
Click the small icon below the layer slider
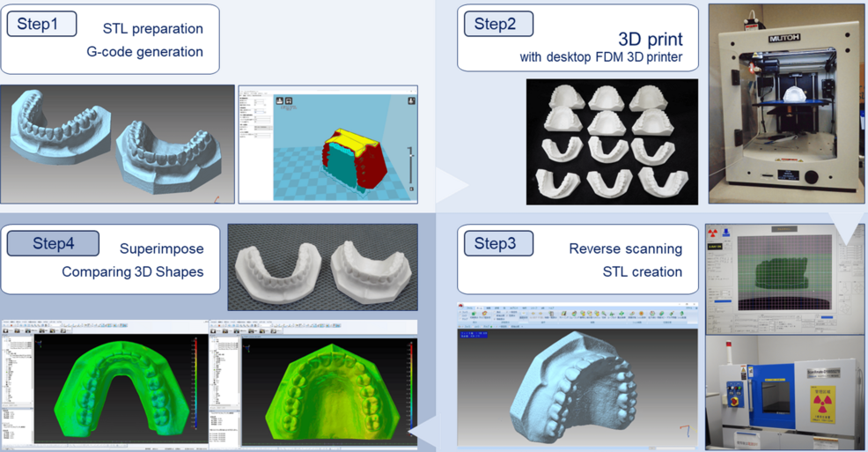[x=411, y=189]
